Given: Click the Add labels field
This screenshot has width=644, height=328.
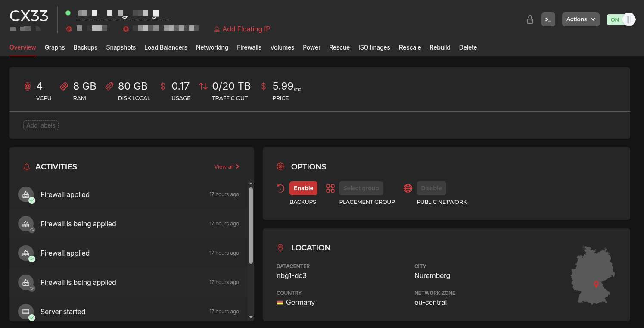Looking at the screenshot, I should click(x=41, y=125).
